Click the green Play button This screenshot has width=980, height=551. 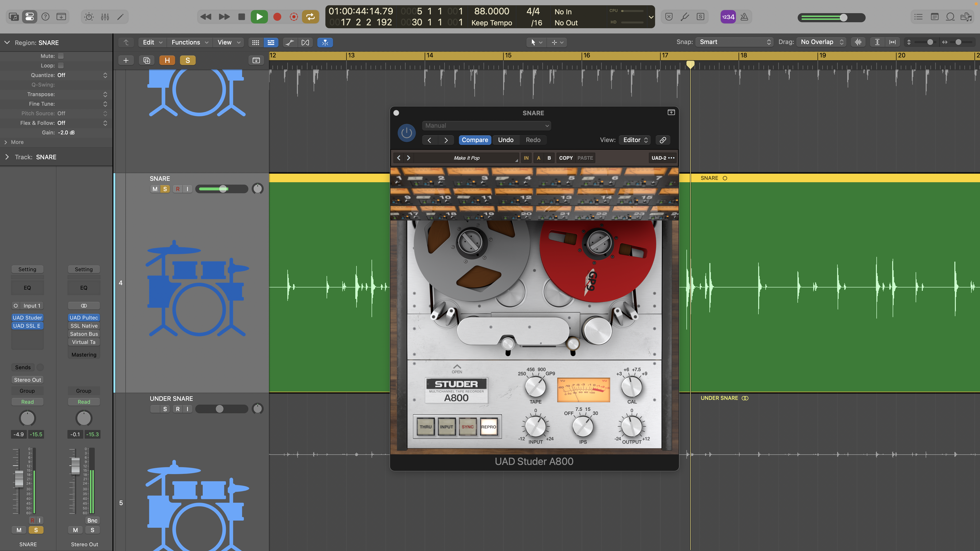click(x=259, y=17)
